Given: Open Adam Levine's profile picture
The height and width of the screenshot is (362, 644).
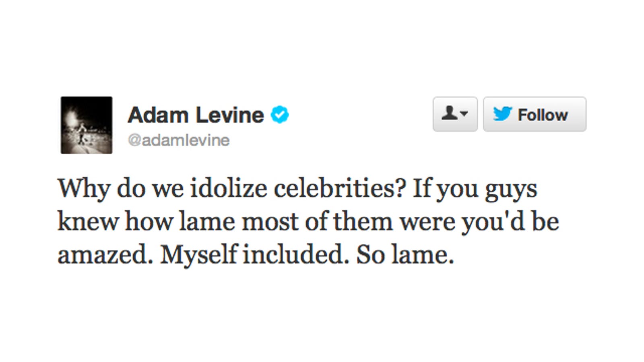Looking at the screenshot, I should (x=87, y=125).
